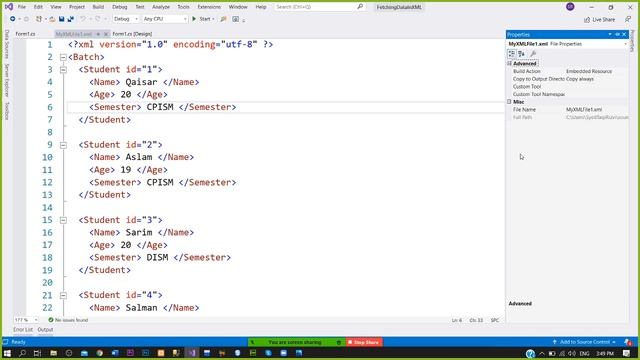Open Task View on taskbar
This screenshot has height=360, width=640.
coord(38,353)
